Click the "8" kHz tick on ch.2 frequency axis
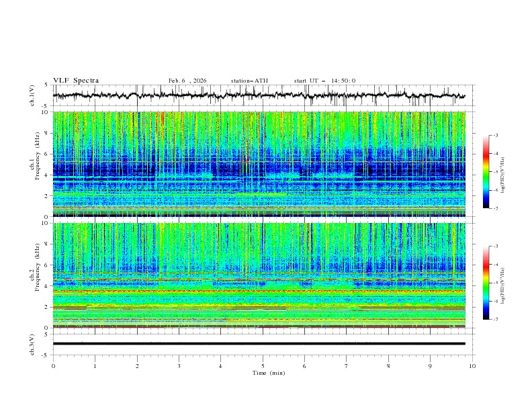This screenshot has width=532, height=411. point(48,244)
